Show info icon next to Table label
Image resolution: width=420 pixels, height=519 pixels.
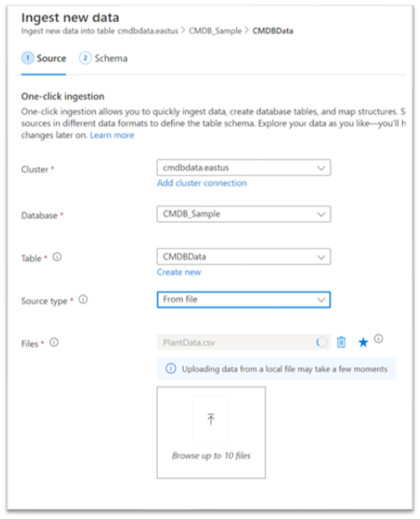coord(57,257)
